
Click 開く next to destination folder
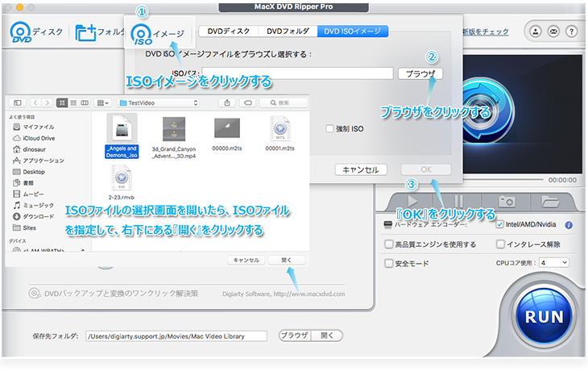[x=327, y=336]
